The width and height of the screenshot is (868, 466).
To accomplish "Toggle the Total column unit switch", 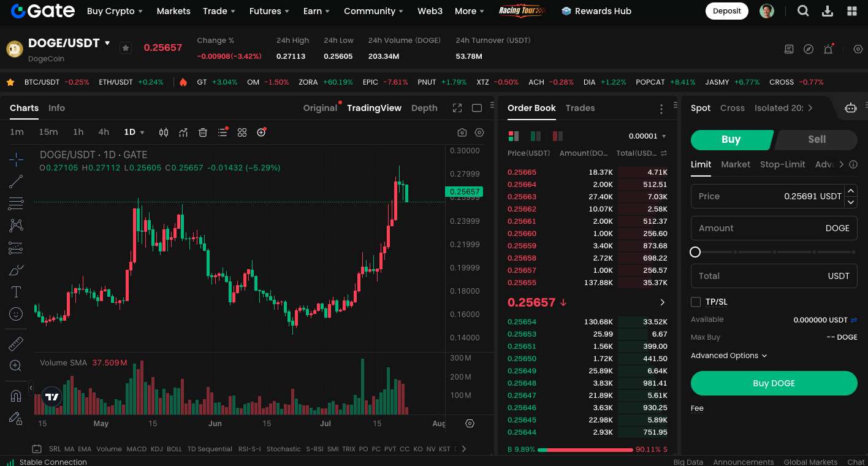I will [x=664, y=153].
